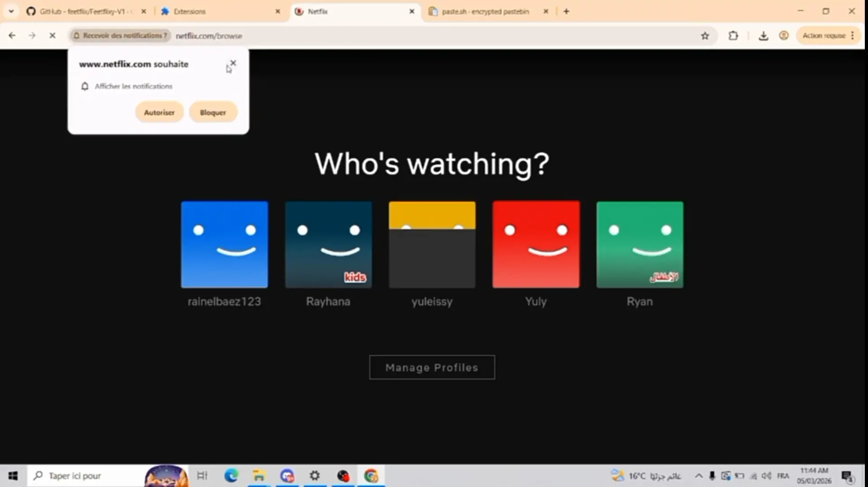The height and width of the screenshot is (487, 868).
Task: Choose the Rayhana kids profile avatar
Action: pos(328,245)
